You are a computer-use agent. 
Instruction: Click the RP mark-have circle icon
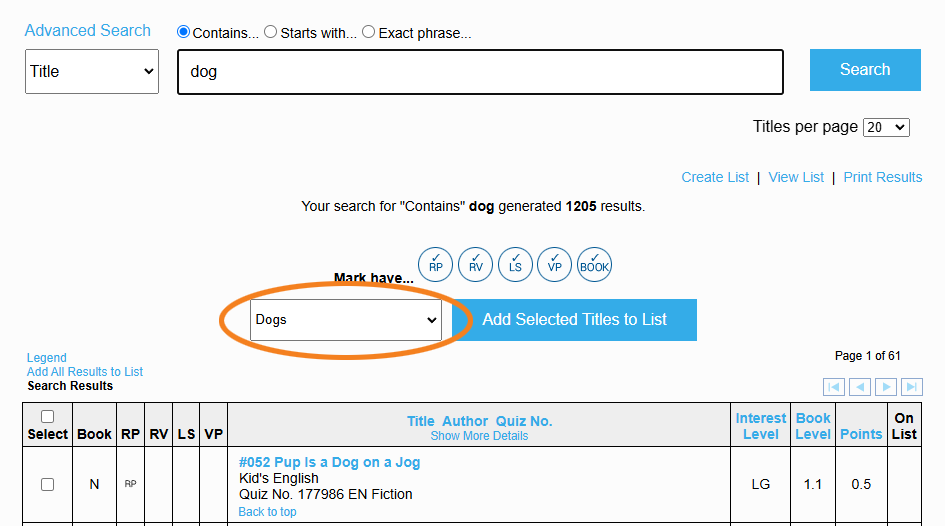(435, 265)
